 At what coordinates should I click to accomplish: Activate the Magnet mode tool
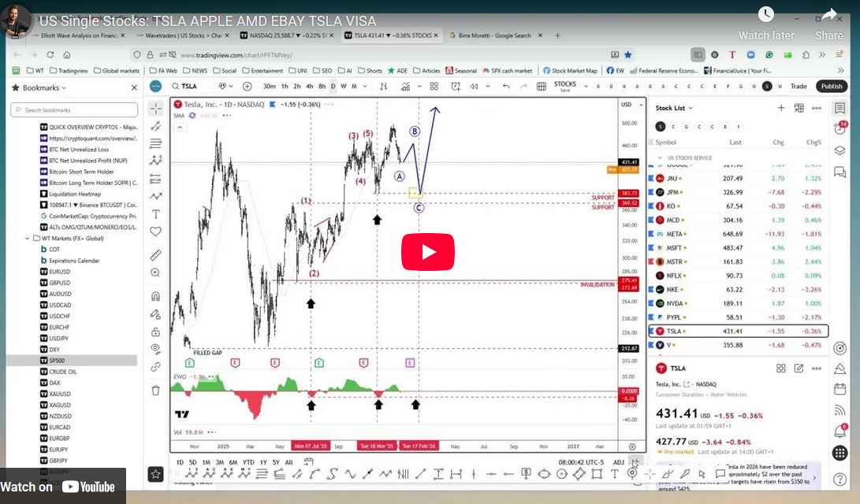[x=155, y=297]
